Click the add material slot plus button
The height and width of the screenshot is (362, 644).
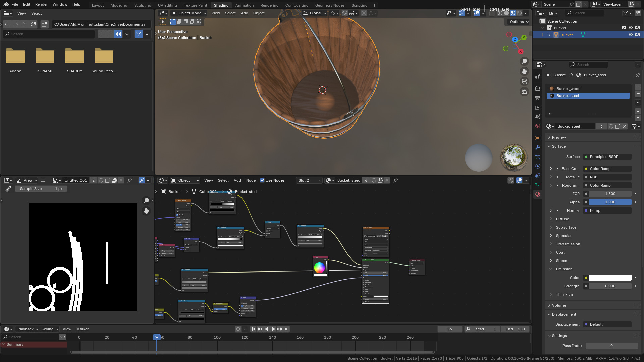[x=638, y=87]
